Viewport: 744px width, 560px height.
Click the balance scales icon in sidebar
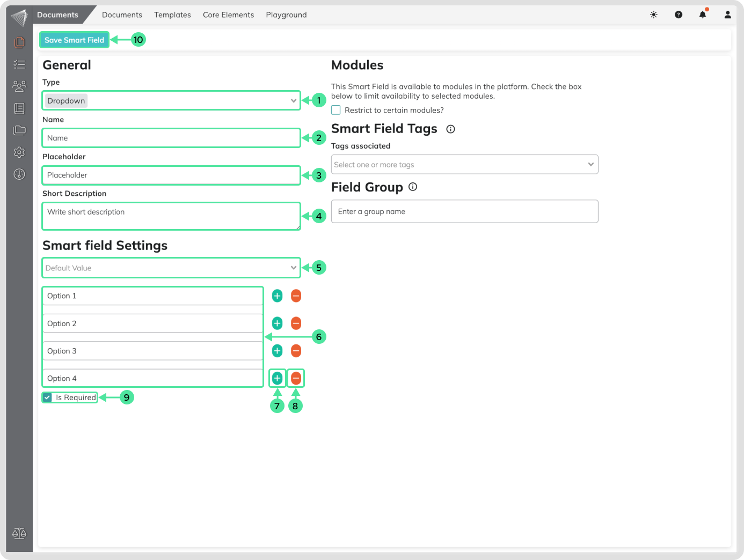tap(19, 533)
